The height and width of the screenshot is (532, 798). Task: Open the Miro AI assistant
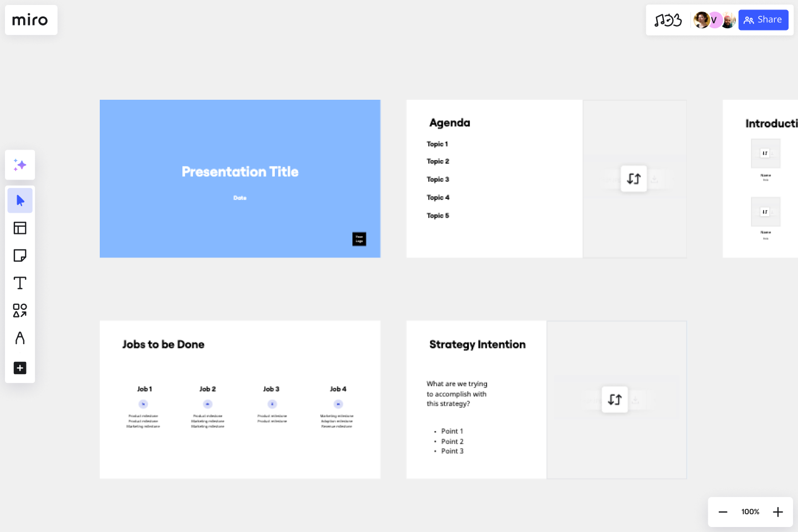click(20, 165)
